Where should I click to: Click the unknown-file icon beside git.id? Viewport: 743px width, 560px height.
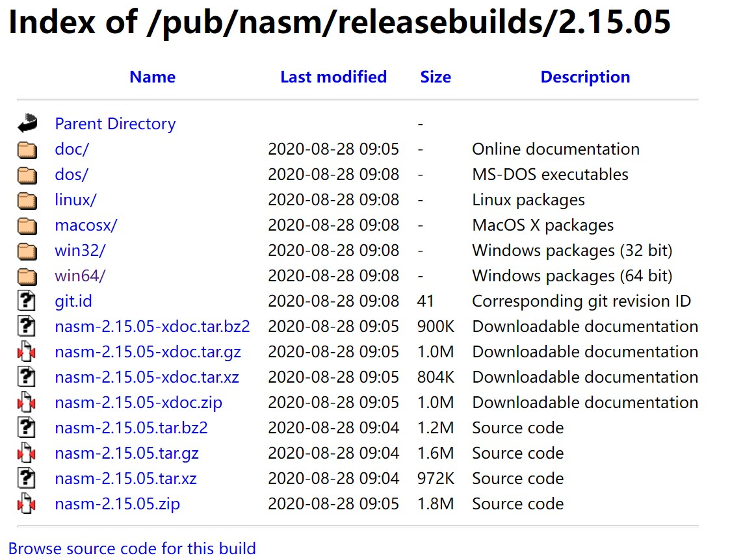(27, 301)
